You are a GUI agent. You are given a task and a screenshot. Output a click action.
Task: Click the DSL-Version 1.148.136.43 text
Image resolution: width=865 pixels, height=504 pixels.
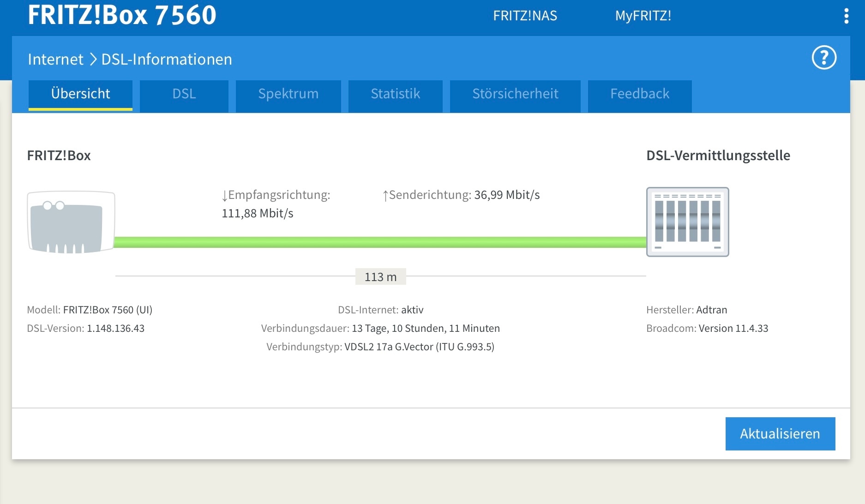tap(85, 328)
